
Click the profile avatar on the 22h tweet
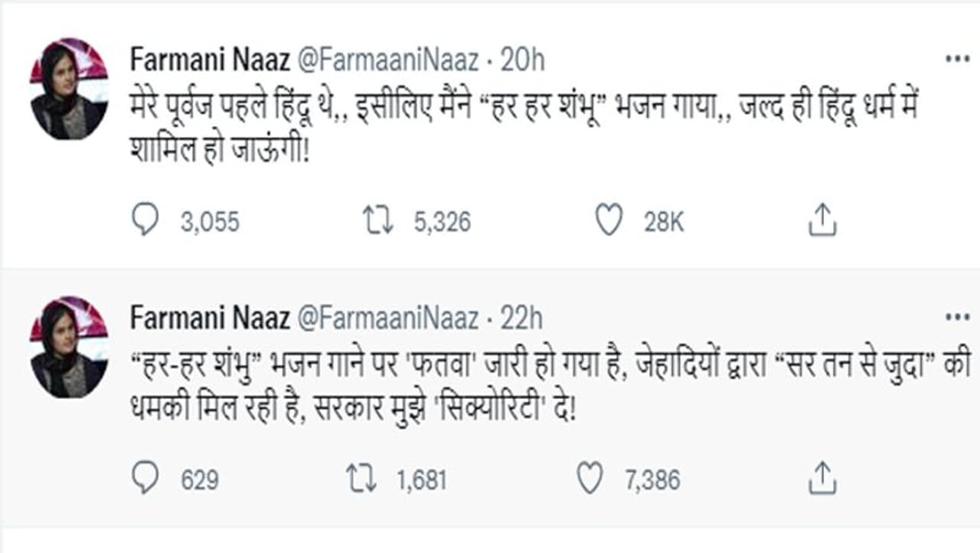pyautogui.click(x=68, y=346)
